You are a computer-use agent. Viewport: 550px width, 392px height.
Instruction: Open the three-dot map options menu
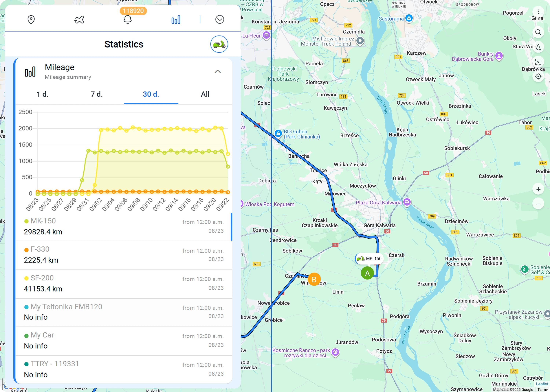point(538,12)
